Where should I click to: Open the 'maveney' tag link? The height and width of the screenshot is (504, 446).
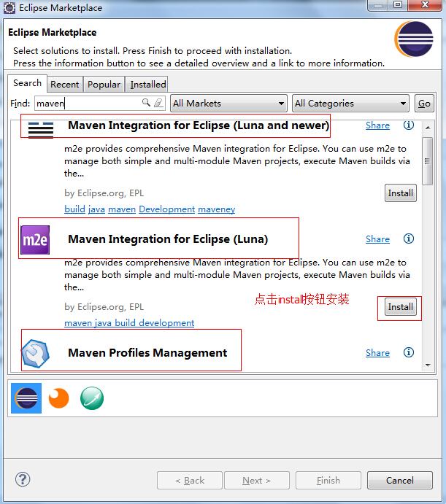pos(216,209)
